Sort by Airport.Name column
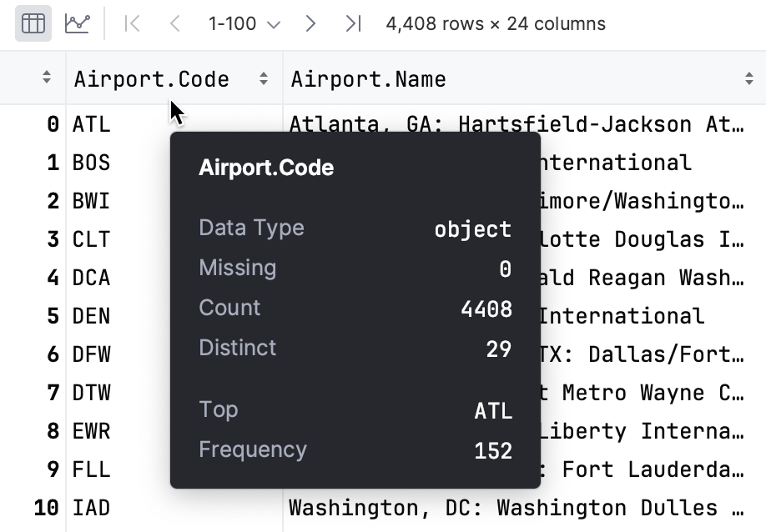This screenshot has height=532, width=766. click(749, 78)
